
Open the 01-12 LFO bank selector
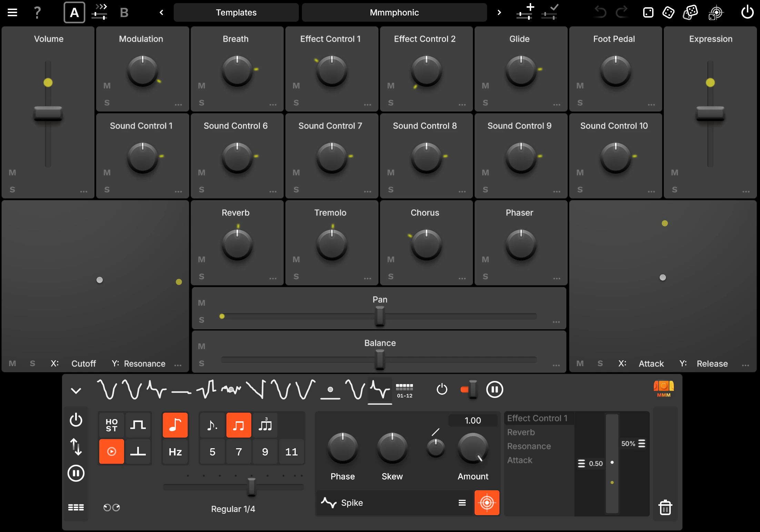pyautogui.click(x=404, y=390)
